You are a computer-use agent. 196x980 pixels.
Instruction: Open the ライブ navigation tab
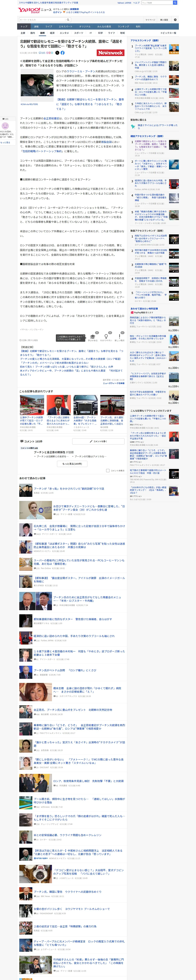coord(49,27)
